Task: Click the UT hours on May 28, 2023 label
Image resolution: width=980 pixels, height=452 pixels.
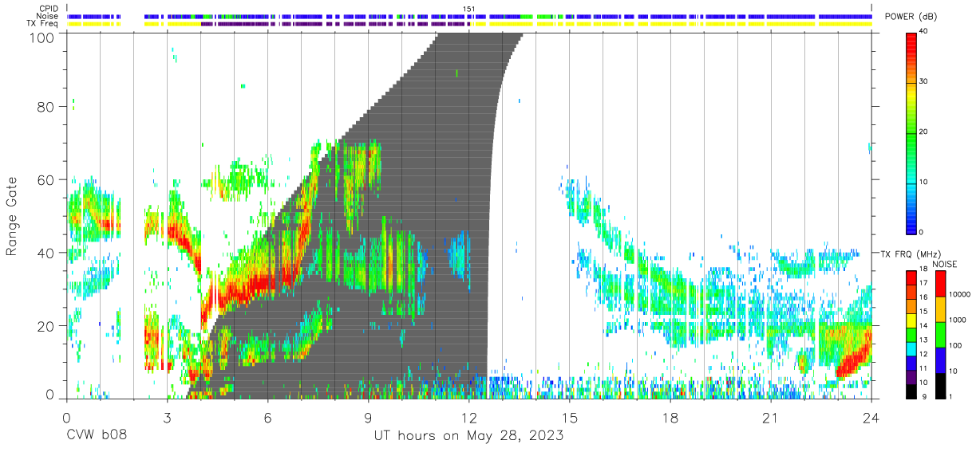Action: tap(469, 436)
